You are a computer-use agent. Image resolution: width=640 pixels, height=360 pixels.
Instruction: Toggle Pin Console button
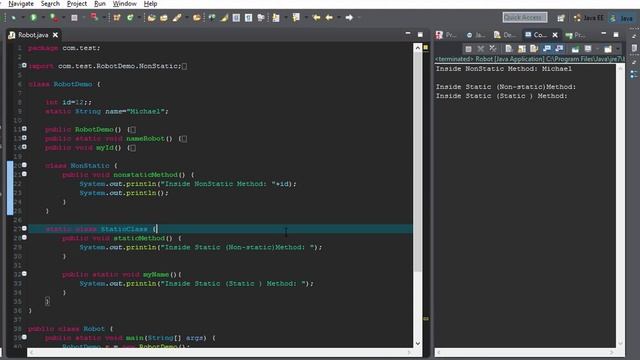point(575,49)
